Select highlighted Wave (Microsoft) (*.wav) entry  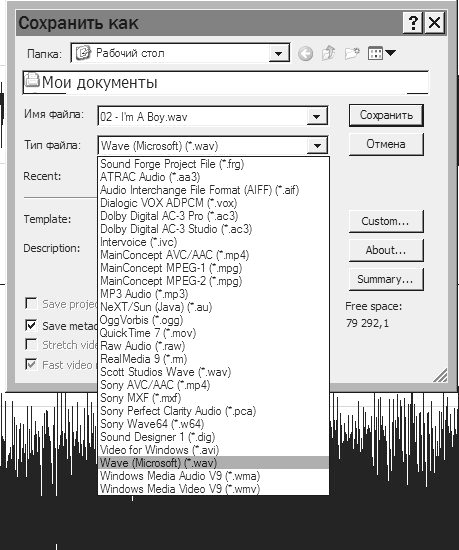213,463
